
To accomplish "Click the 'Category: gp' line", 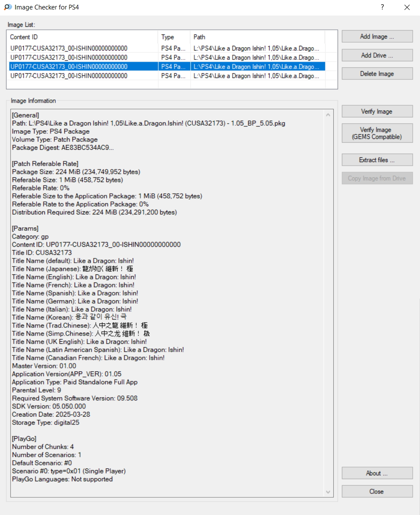I will [30, 236].
